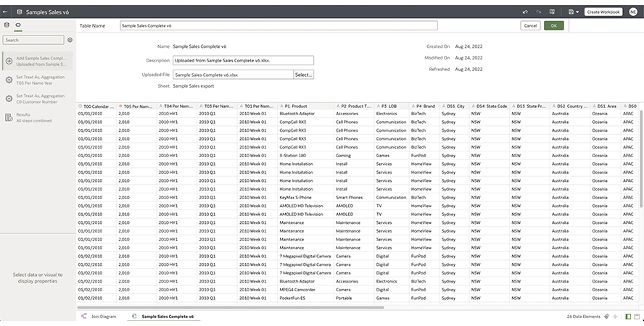Screen dimensions: 644x326
Task: Select the database icon in the left panel
Action: [7, 25]
